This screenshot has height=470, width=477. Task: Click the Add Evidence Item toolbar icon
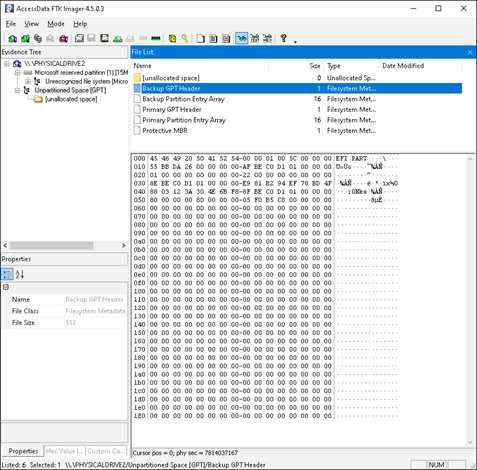tap(13, 39)
